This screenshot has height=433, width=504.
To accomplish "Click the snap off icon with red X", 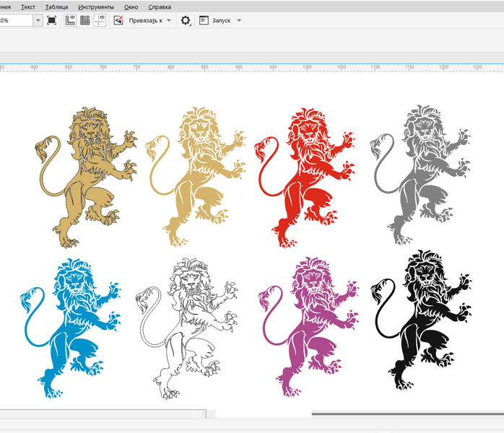I will (x=118, y=21).
